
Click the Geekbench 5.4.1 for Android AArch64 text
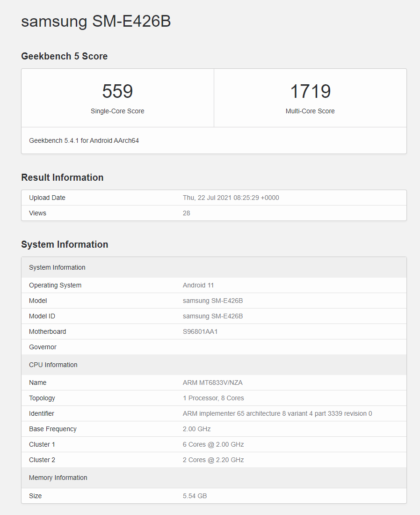[84, 140]
